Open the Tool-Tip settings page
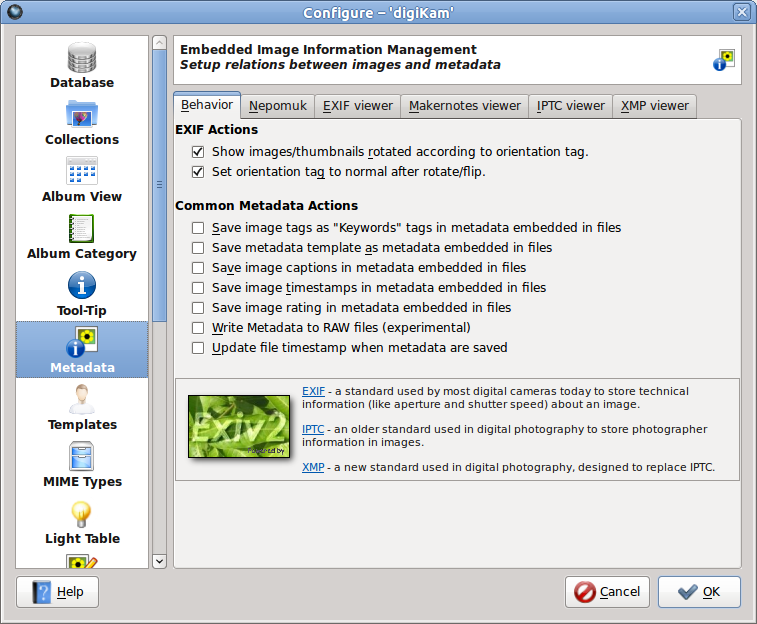The height and width of the screenshot is (624, 757). pyautogui.click(x=82, y=293)
